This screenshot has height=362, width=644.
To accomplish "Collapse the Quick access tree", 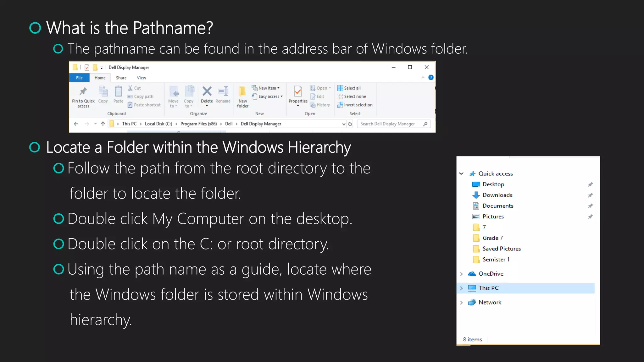I will point(461,173).
